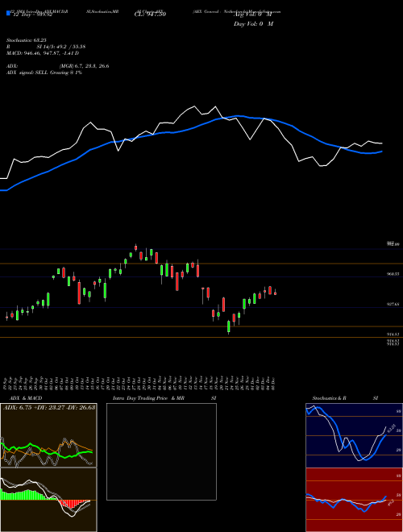Click the MACD histogram mini chart

tap(48, 500)
